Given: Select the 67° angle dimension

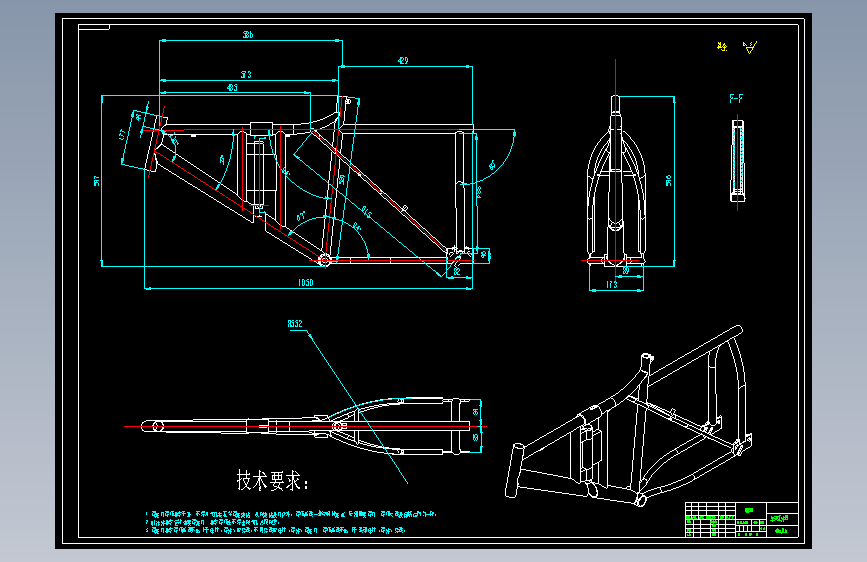Looking at the screenshot, I should pyautogui.click(x=301, y=216).
